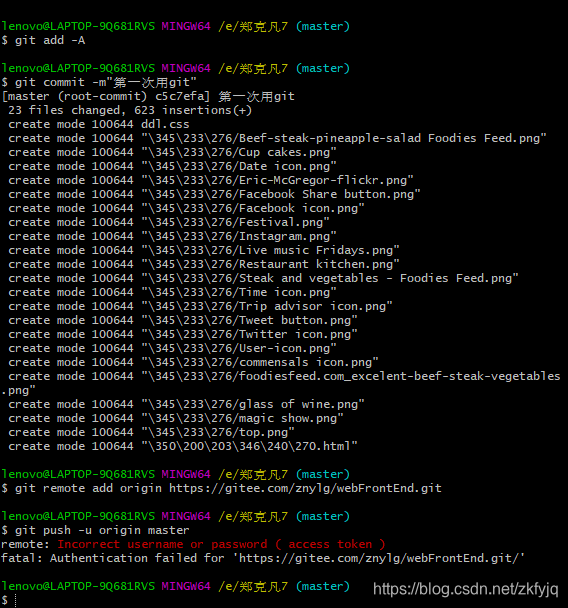Select the root-commit c5c7efa output line
This screenshot has width=568, height=608.
pyautogui.click(x=148, y=96)
